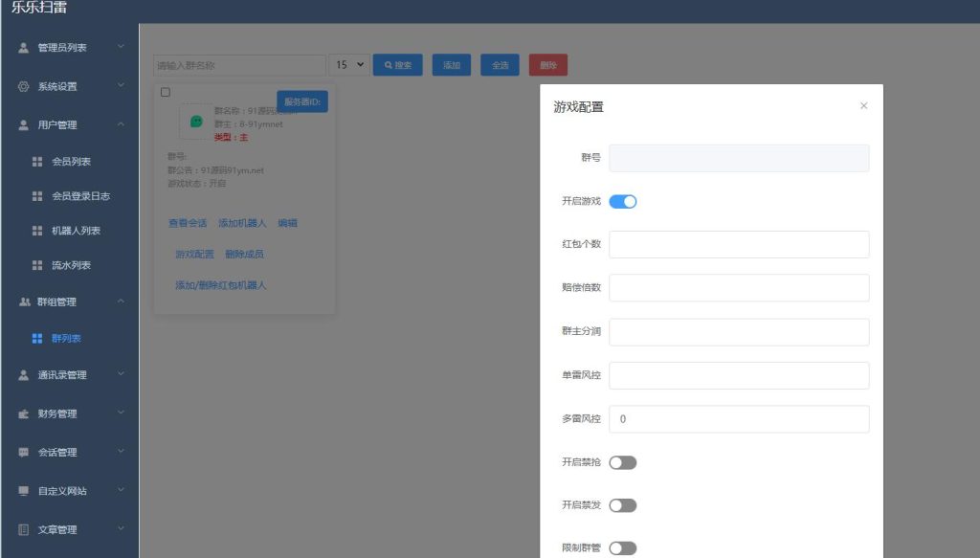Enable the 限制群管 switch

622,546
